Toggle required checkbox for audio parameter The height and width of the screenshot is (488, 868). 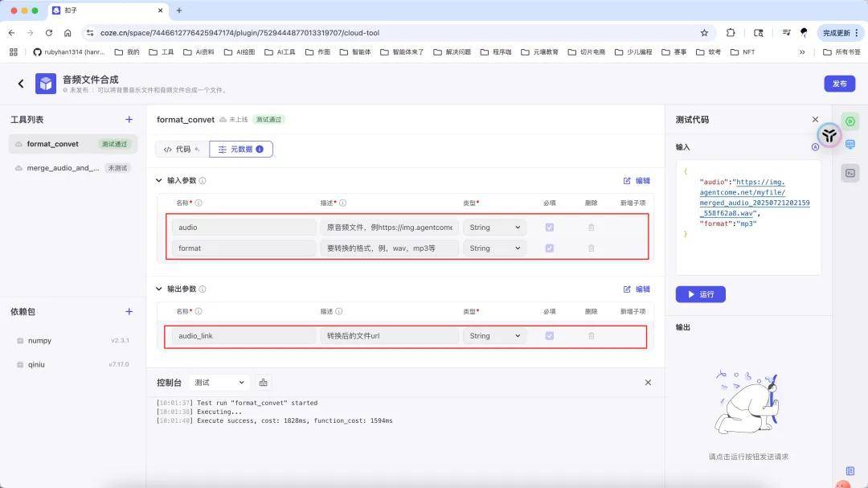pyautogui.click(x=550, y=228)
